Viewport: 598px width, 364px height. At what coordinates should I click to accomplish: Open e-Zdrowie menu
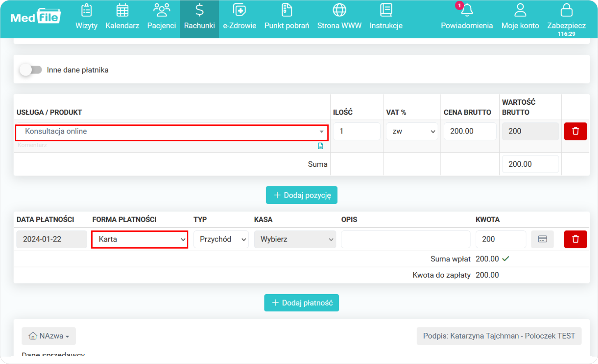(x=239, y=17)
